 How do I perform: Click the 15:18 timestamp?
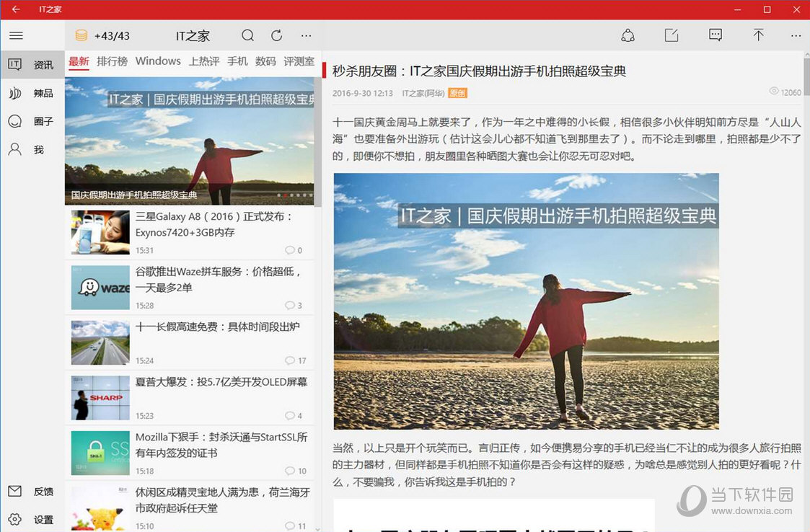(x=145, y=471)
